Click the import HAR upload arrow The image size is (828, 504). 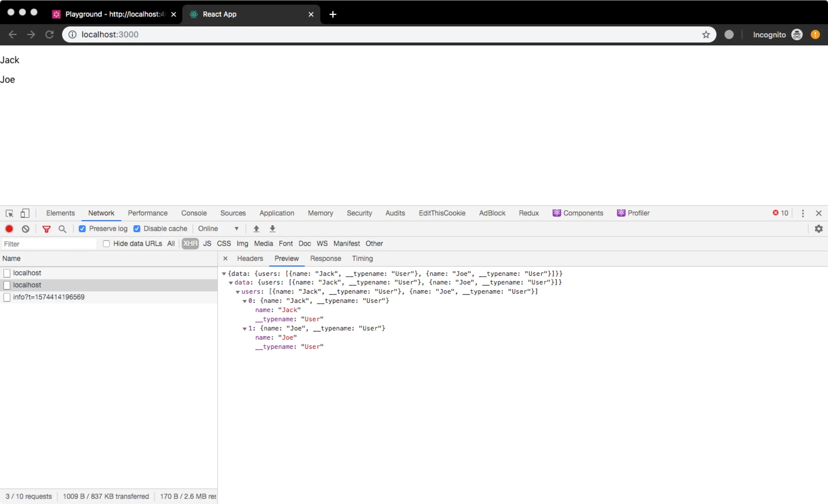pos(256,229)
